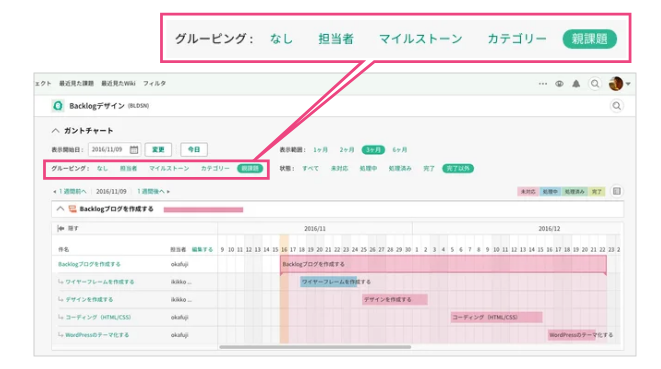Filter status by 処理済み in the 状態 row

coord(400,168)
